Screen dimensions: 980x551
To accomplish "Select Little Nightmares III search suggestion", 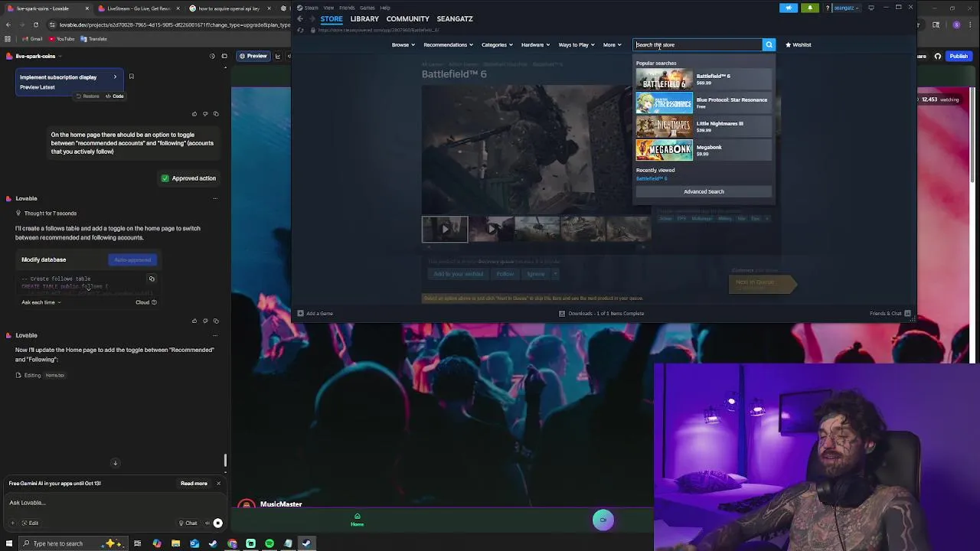I will click(704, 126).
